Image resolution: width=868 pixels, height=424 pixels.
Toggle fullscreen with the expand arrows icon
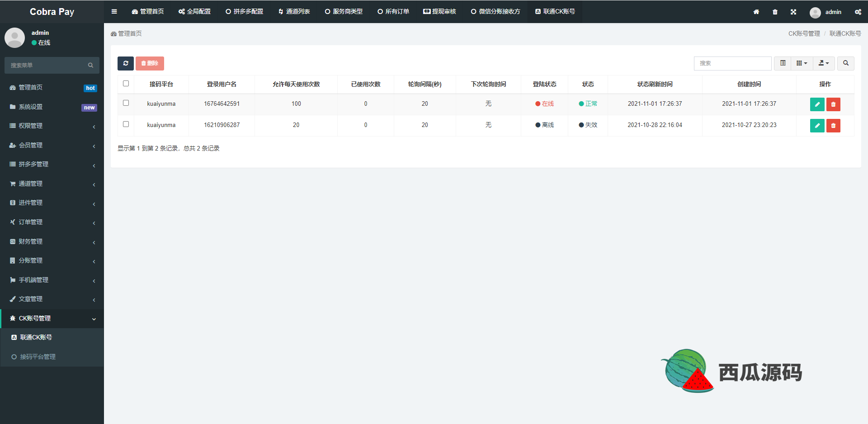click(x=793, y=12)
